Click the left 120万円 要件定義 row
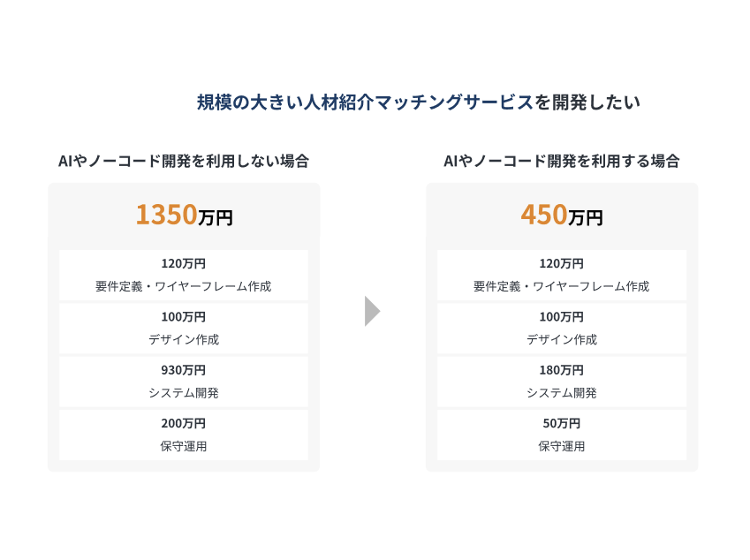The height and width of the screenshot is (560, 750). pyautogui.click(x=184, y=275)
